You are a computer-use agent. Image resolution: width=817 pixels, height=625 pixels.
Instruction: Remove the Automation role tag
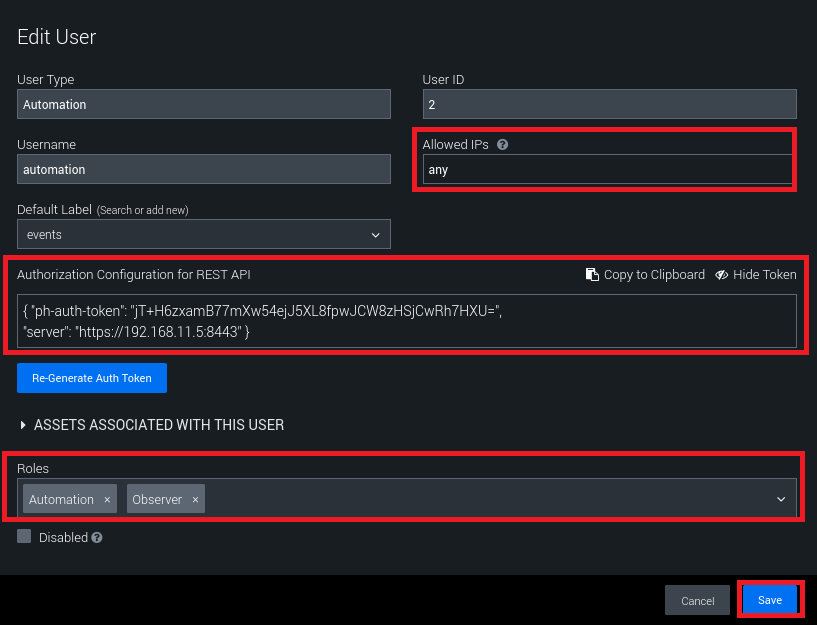point(107,500)
